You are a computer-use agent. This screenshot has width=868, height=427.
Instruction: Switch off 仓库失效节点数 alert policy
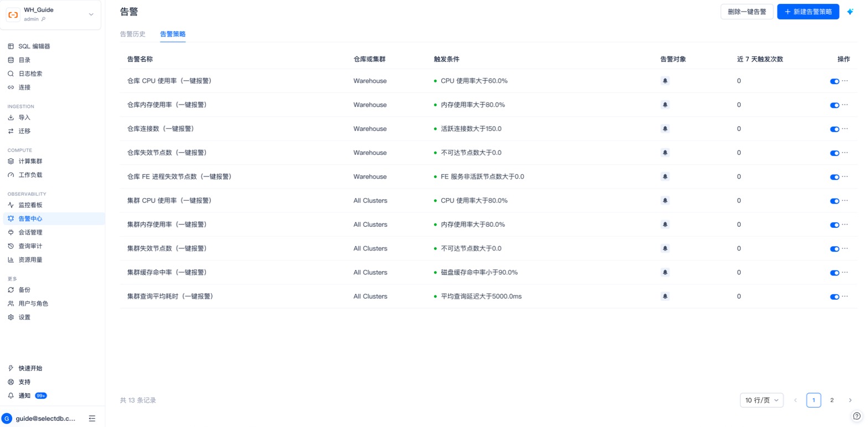835,153
